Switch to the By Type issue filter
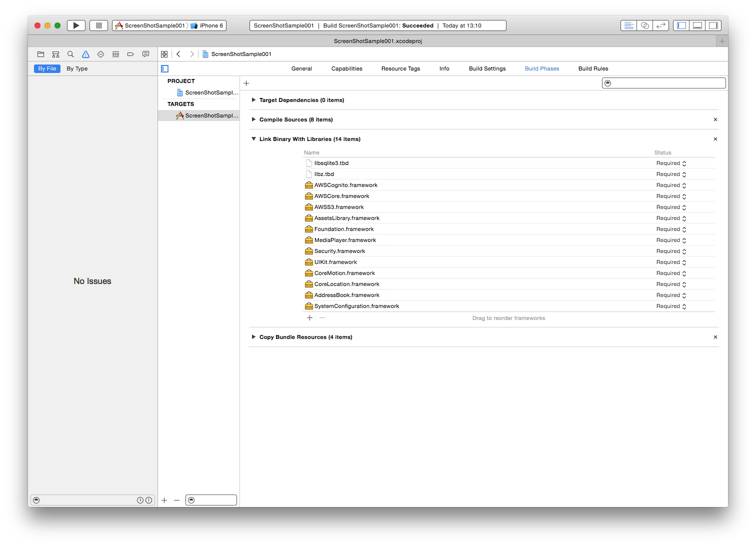 coord(77,68)
